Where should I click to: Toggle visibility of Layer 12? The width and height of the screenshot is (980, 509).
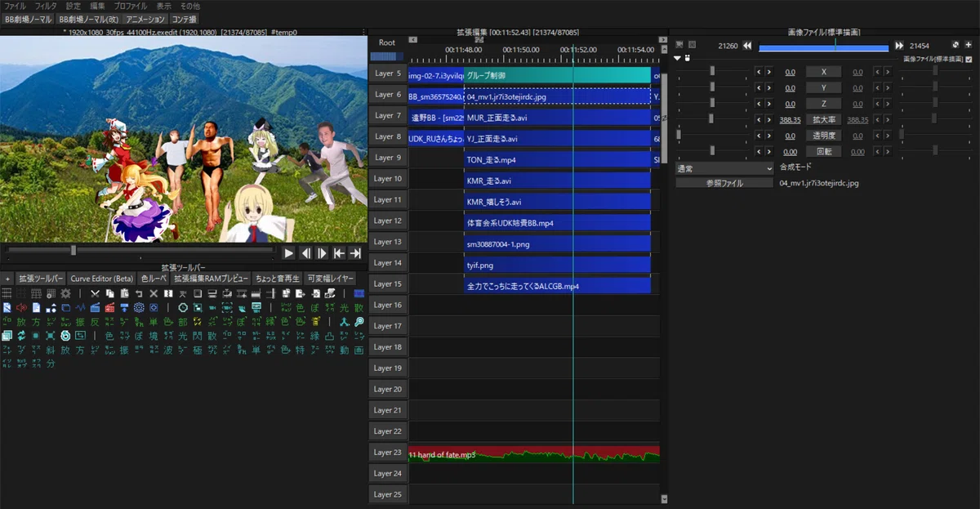[388, 221]
